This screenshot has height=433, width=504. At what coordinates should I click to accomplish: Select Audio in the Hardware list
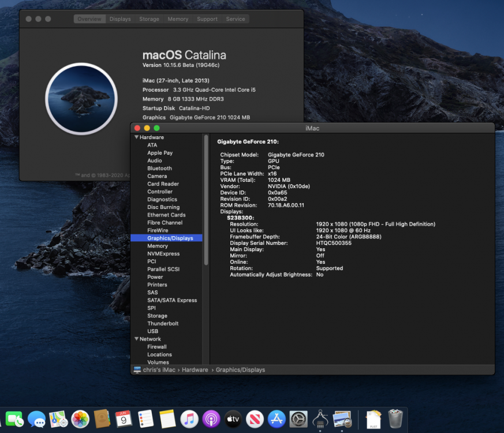(155, 160)
